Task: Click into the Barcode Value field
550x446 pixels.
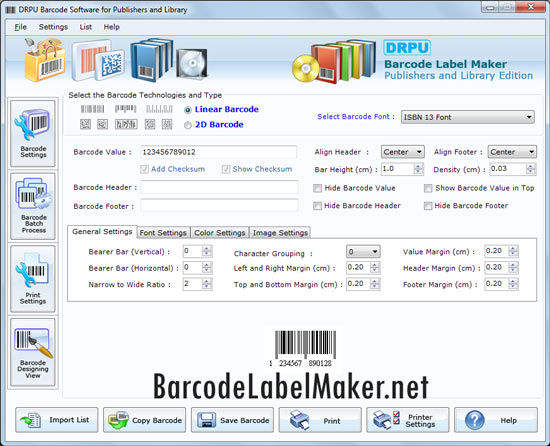Action: [219, 152]
